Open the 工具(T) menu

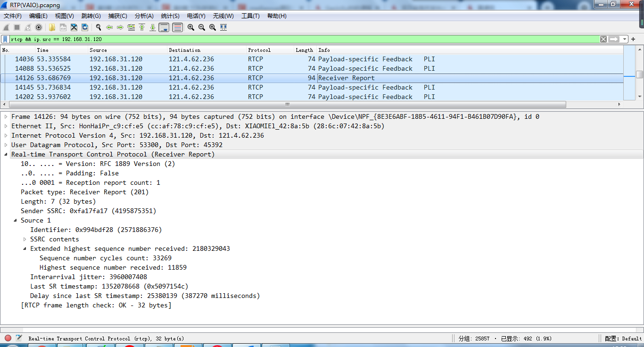point(250,16)
